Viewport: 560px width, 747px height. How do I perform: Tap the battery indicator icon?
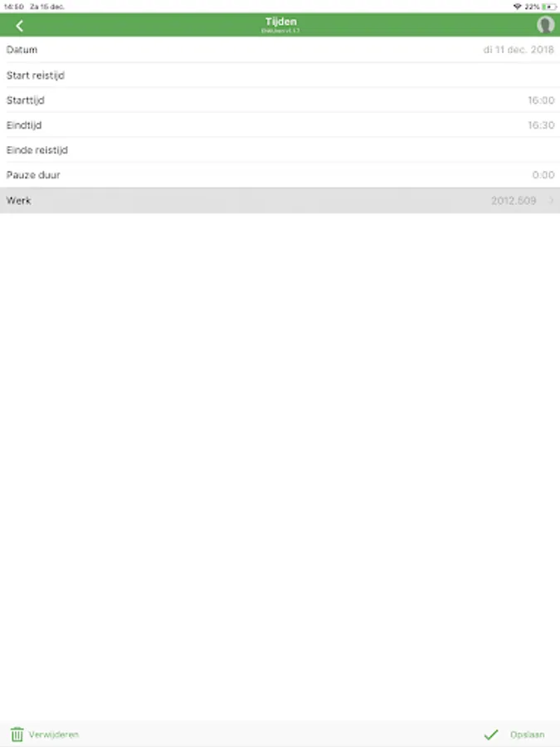[x=548, y=7]
